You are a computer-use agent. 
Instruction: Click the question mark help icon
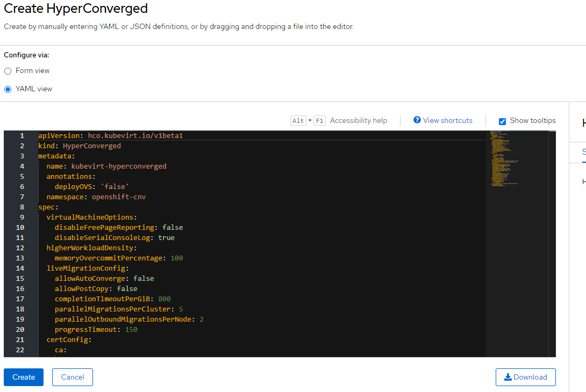417,120
